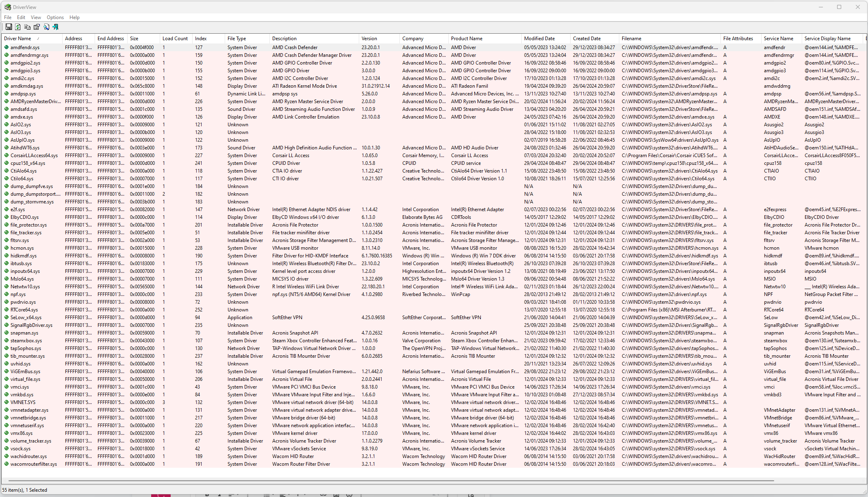Sort by the Service Name column header
Viewport: 868px width, 497px height.
point(782,39)
